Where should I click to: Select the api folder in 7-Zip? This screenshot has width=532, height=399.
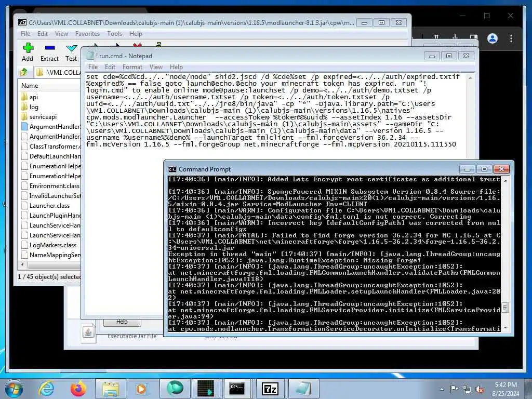tap(34, 97)
